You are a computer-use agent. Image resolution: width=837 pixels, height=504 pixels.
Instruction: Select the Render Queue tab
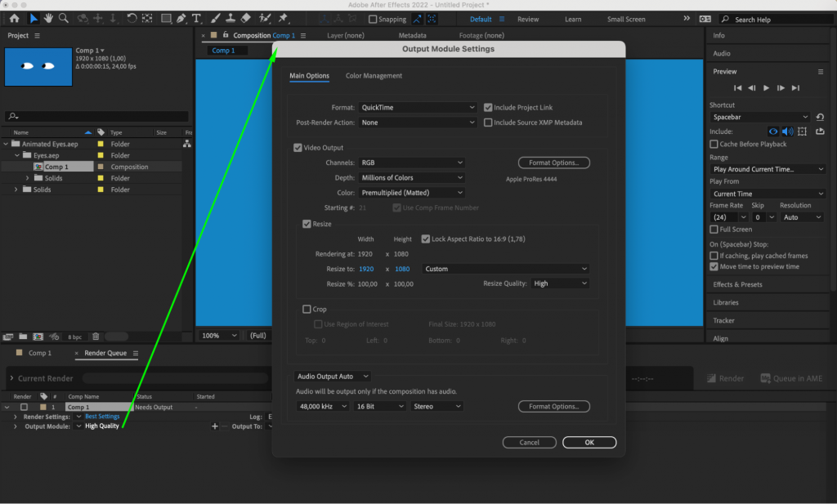coord(105,353)
